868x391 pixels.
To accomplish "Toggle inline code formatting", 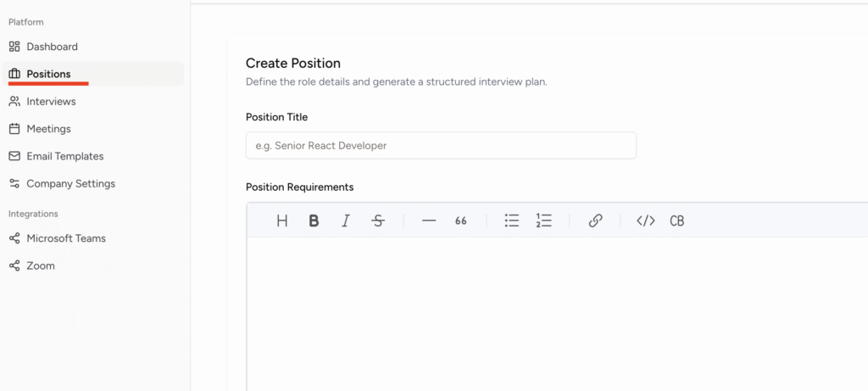I will [646, 221].
